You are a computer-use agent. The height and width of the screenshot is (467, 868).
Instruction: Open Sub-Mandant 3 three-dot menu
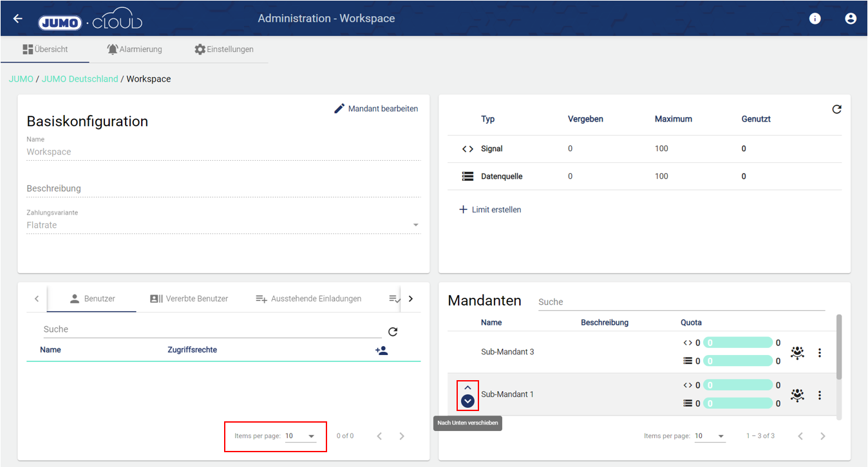[819, 353]
